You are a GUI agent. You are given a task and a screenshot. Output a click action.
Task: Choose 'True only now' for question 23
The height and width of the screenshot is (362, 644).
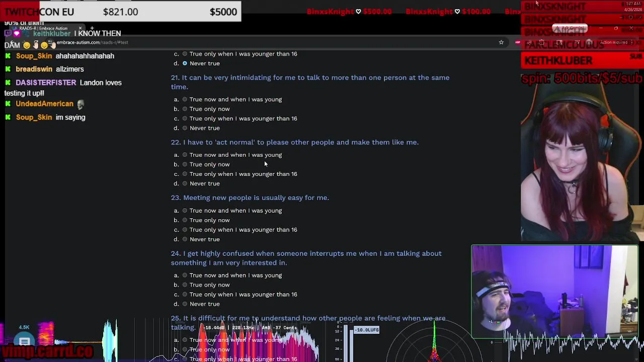[185, 220]
